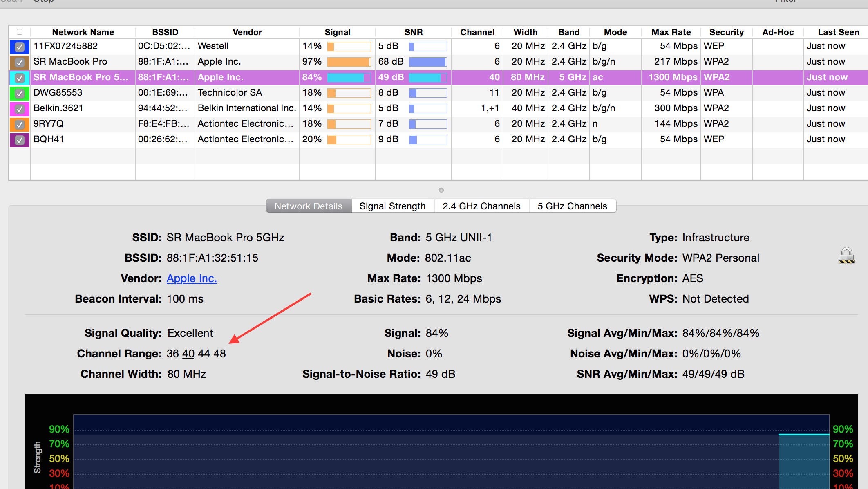The width and height of the screenshot is (868, 489).
Task: Click the 5 GHz UNII-1 band value
Action: click(459, 238)
